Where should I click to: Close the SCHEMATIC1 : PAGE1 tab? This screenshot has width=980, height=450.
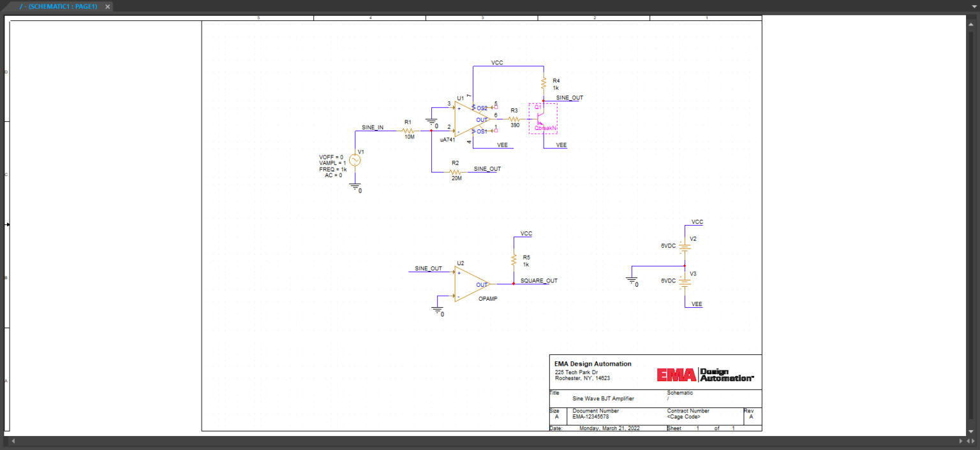tap(107, 7)
